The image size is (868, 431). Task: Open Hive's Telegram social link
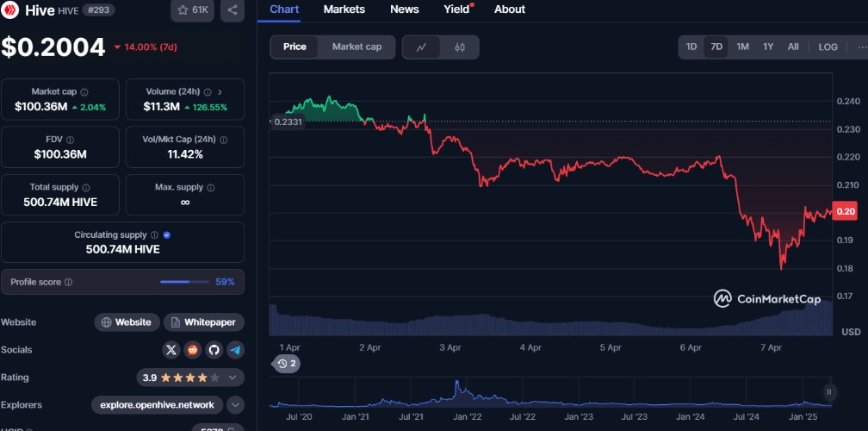[x=236, y=350]
